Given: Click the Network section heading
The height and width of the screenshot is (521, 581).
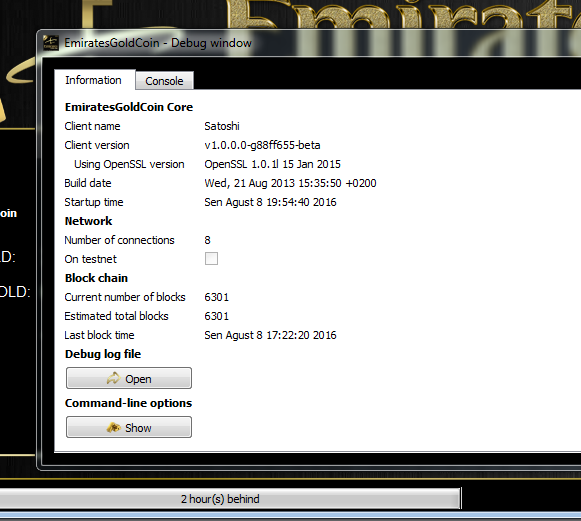Looking at the screenshot, I should [x=88, y=221].
